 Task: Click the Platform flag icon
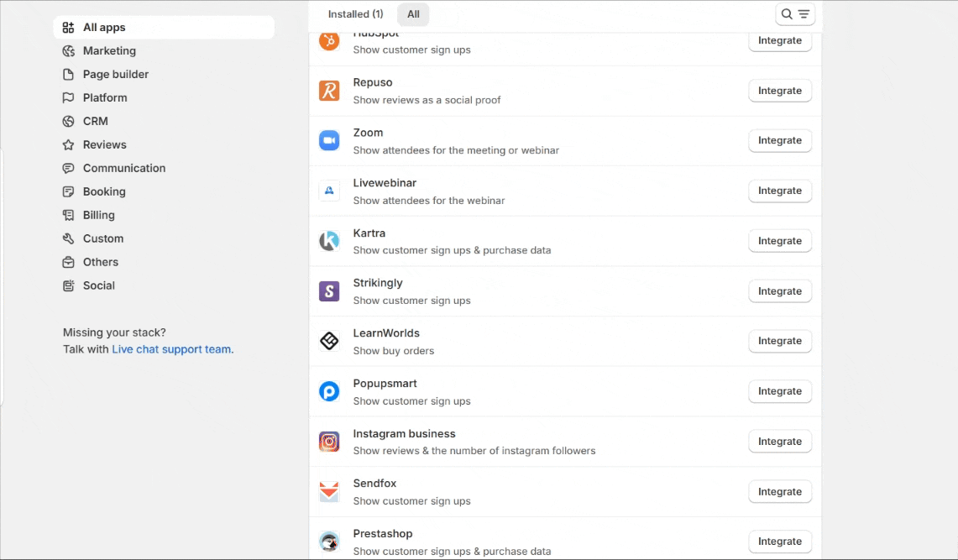tap(69, 97)
